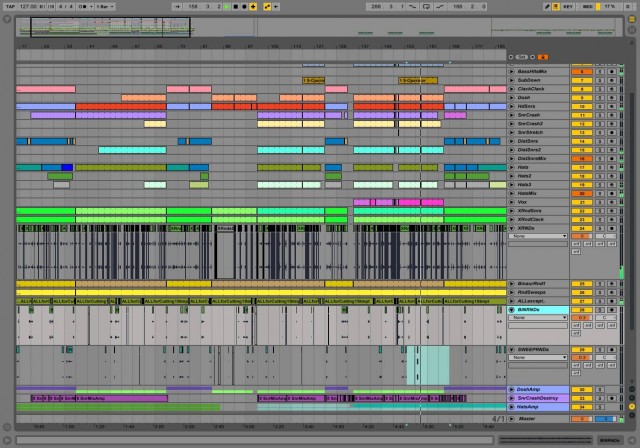Viewport: 640px width, 448px height.
Task: Solo the DoshAmp track
Action: pyautogui.click(x=600, y=389)
